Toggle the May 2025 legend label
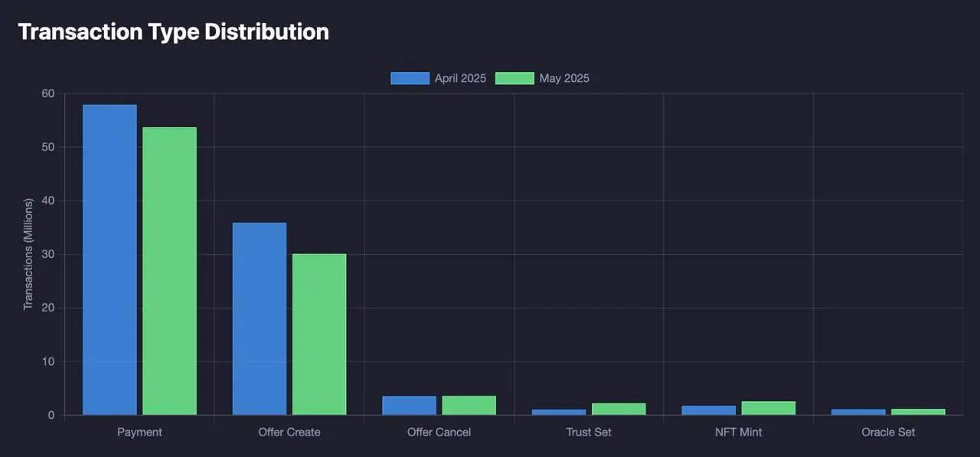 [564, 78]
